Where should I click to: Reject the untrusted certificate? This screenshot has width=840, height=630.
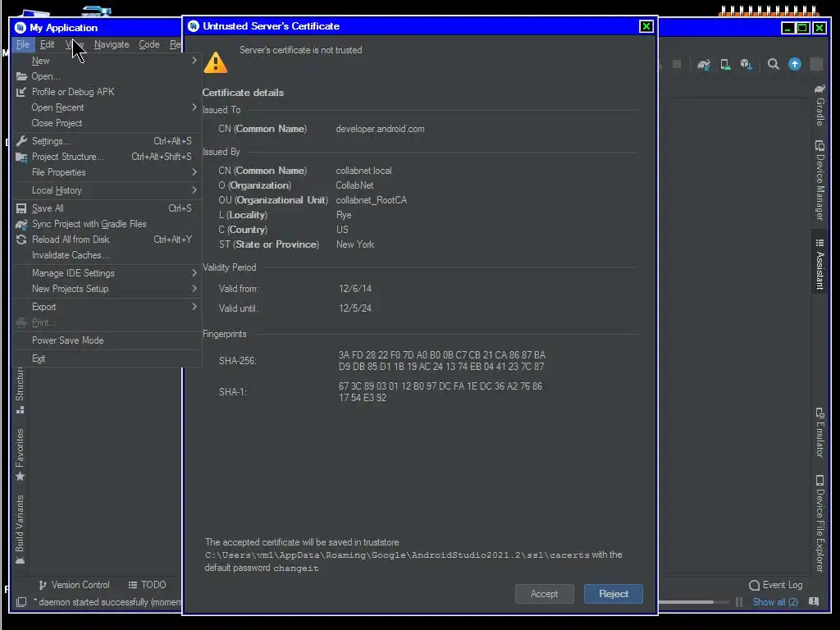614,594
